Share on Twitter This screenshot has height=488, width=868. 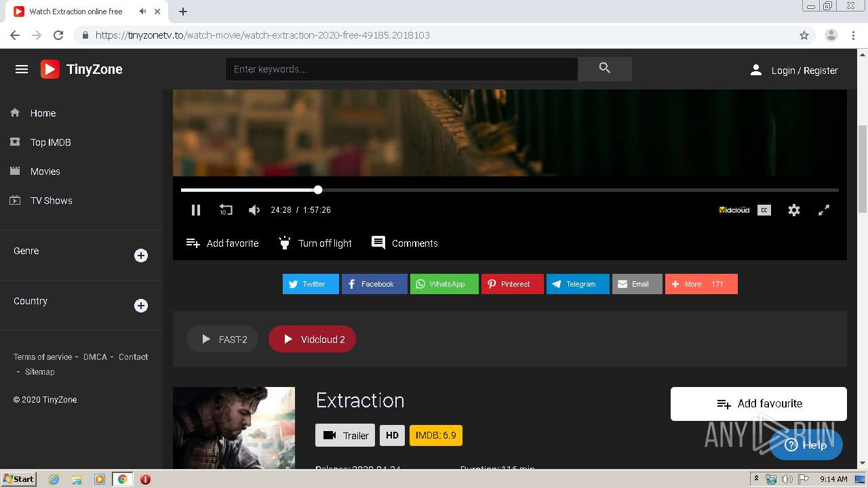(x=311, y=284)
